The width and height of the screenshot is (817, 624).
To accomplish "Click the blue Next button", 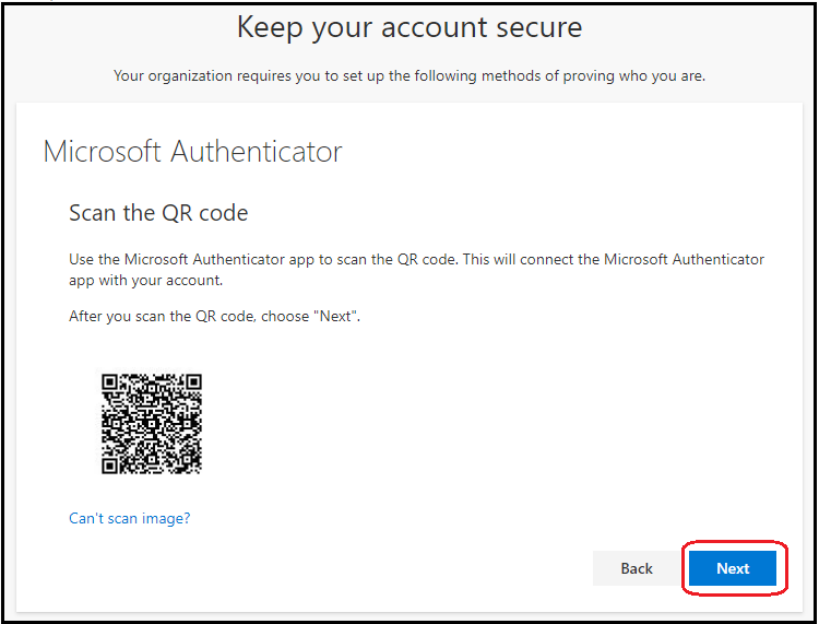I will pos(732,568).
